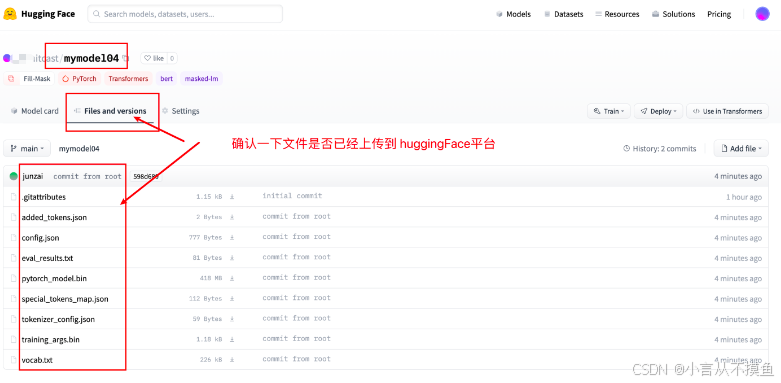
Task: Switch to the Files and versions tab
Action: pos(110,111)
